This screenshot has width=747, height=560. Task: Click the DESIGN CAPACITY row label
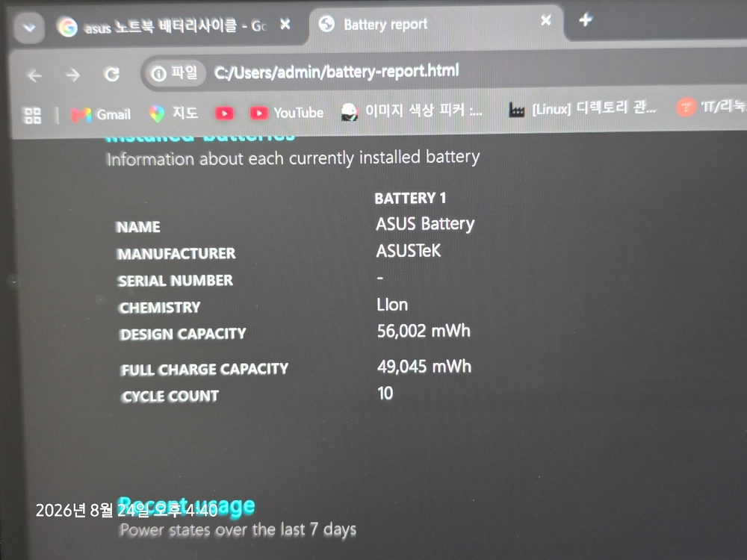[x=183, y=335]
